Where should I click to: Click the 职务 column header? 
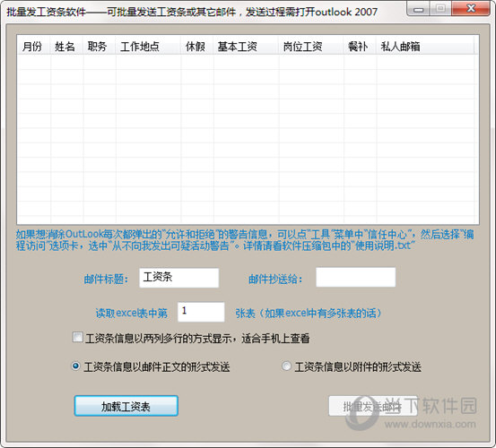click(x=100, y=47)
